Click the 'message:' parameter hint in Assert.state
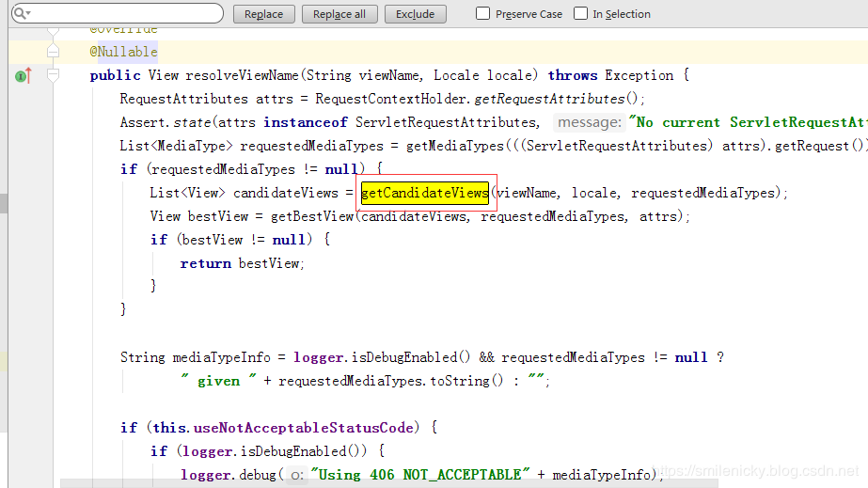 588,122
